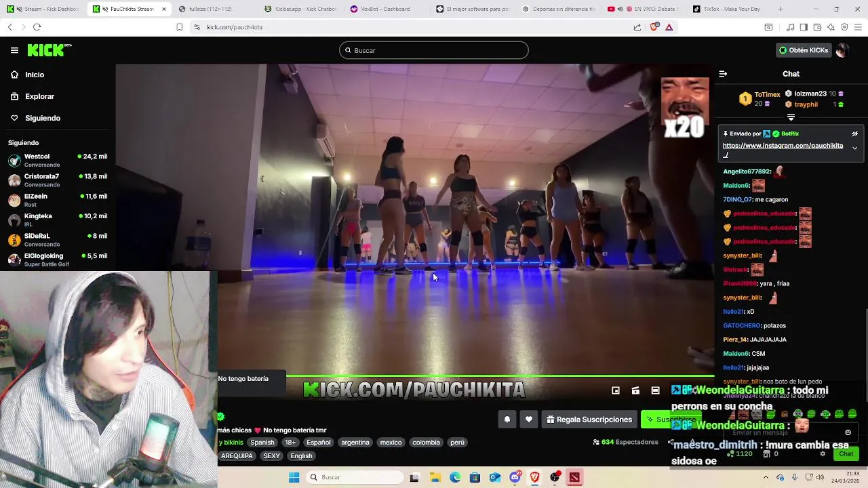
Task: Select the Español tag
Action: pyautogui.click(x=319, y=442)
